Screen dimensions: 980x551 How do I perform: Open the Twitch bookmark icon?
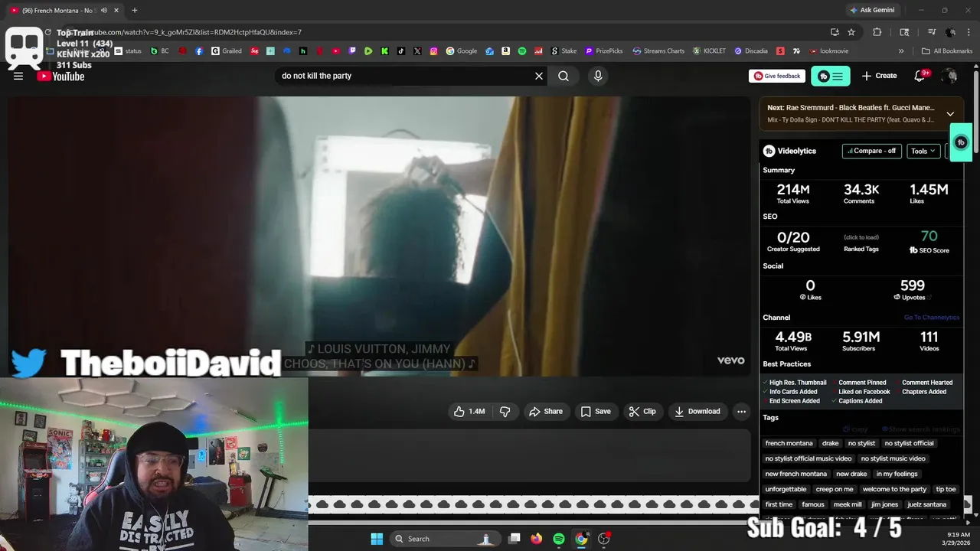click(x=352, y=51)
